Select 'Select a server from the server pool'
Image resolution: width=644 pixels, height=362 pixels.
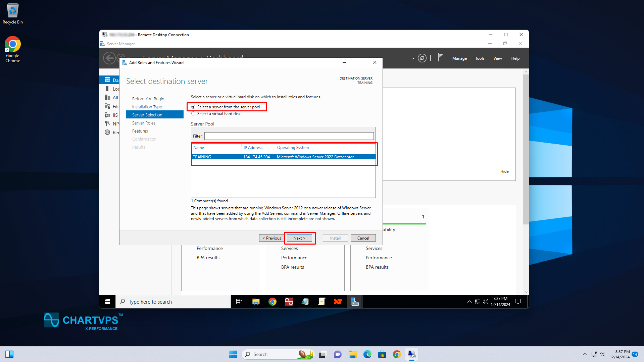tap(226, 107)
